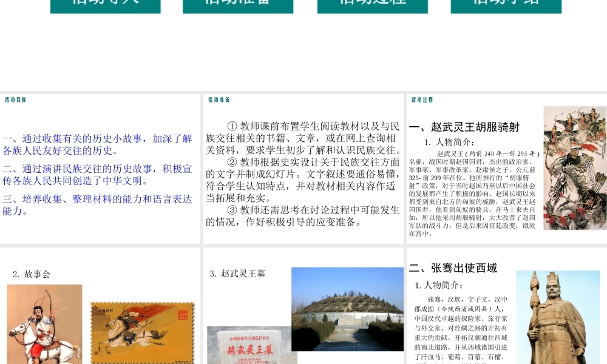The width and height of the screenshot is (607, 364).
Task: Click preparation item ③ 教师还需思考
Action: pos(304,216)
